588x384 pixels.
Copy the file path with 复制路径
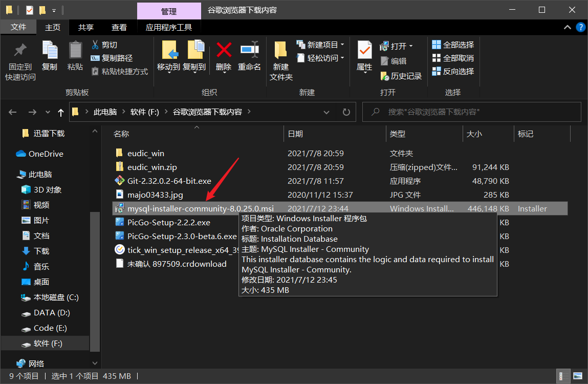112,58
